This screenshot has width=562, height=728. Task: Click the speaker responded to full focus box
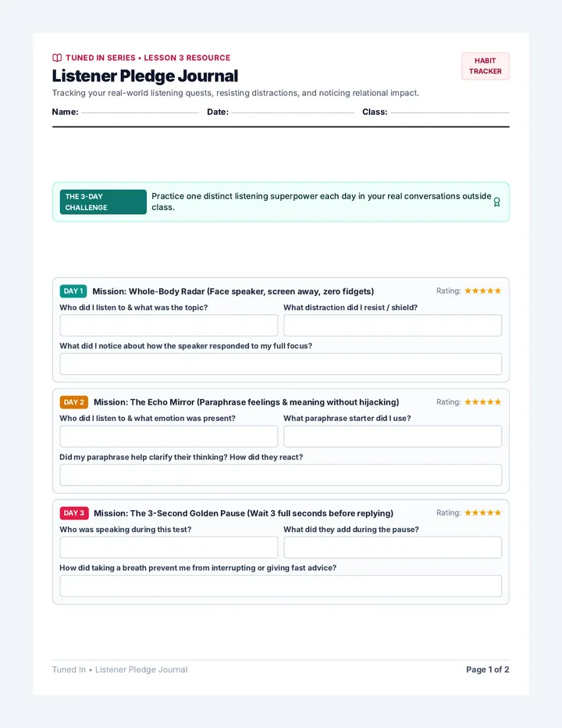pyautogui.click(x=281, y=363)
